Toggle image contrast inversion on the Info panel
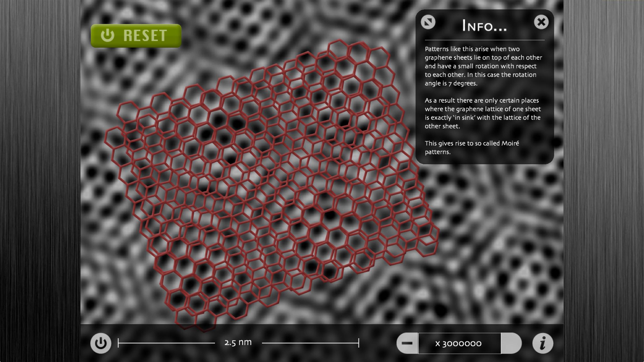 point(428,22)
